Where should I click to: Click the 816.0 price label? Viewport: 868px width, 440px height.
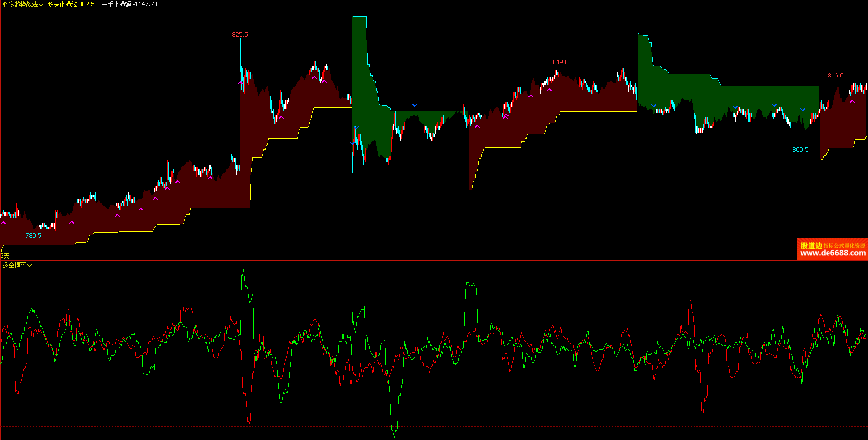[835, 76]
